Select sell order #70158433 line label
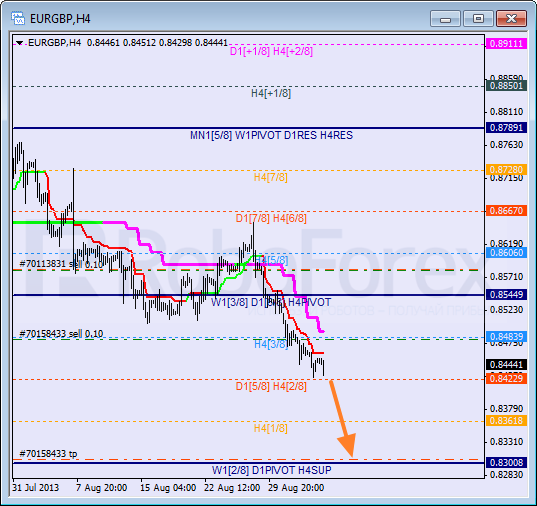Viewport: 537px width, 506px height. click(x=61, y=334)
